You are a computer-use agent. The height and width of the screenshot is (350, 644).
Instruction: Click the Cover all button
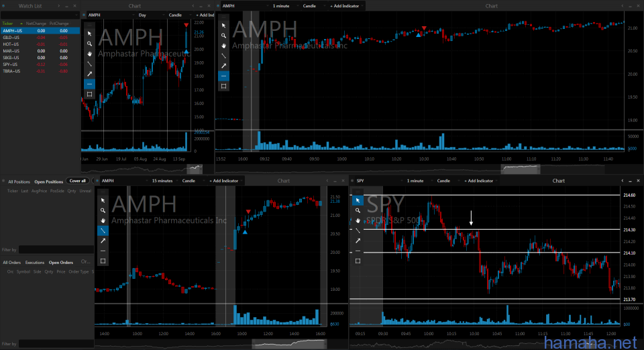pyautogui.click(x=78, y=181)
